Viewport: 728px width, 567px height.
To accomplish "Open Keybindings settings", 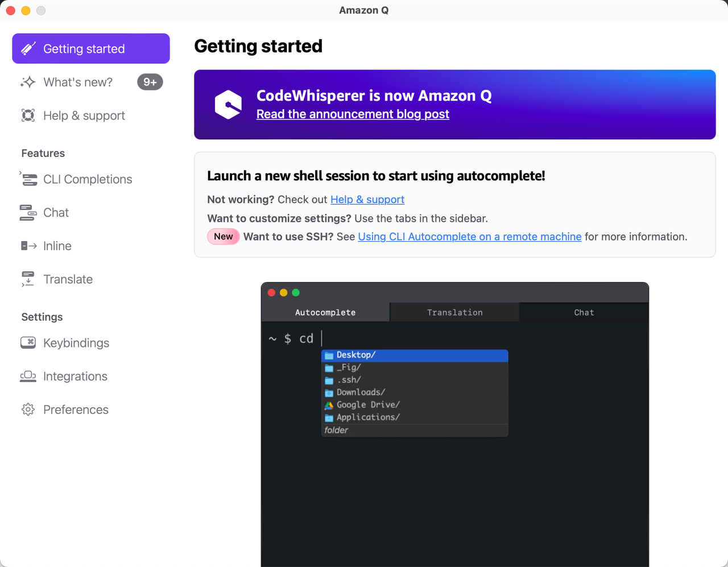I will tap(91, 343).
